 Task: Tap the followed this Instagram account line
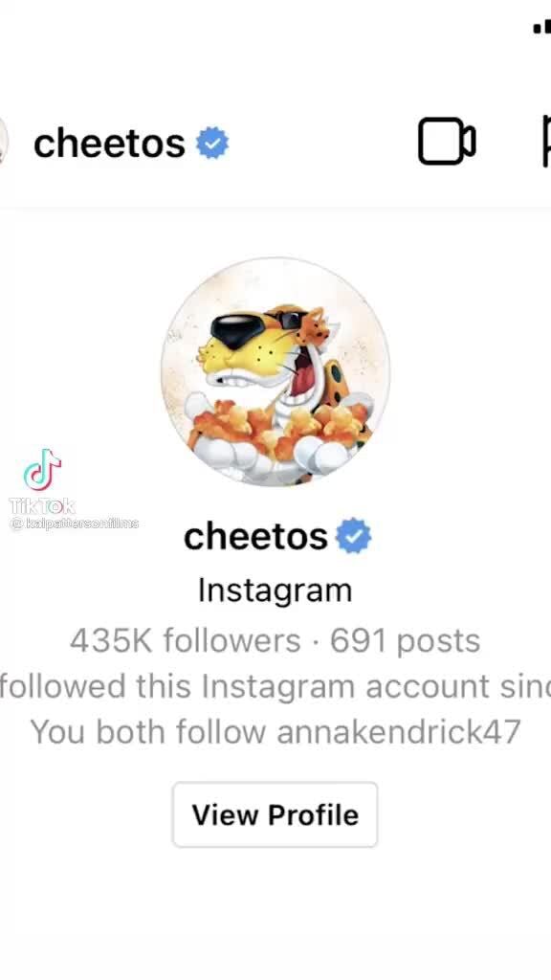pos(275,686)
